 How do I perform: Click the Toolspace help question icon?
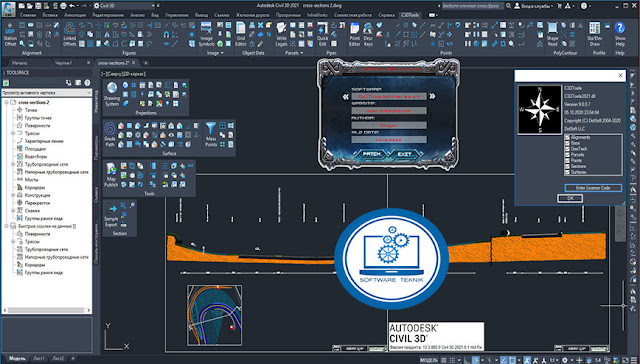pyautogui.click(x=87, y=83)
